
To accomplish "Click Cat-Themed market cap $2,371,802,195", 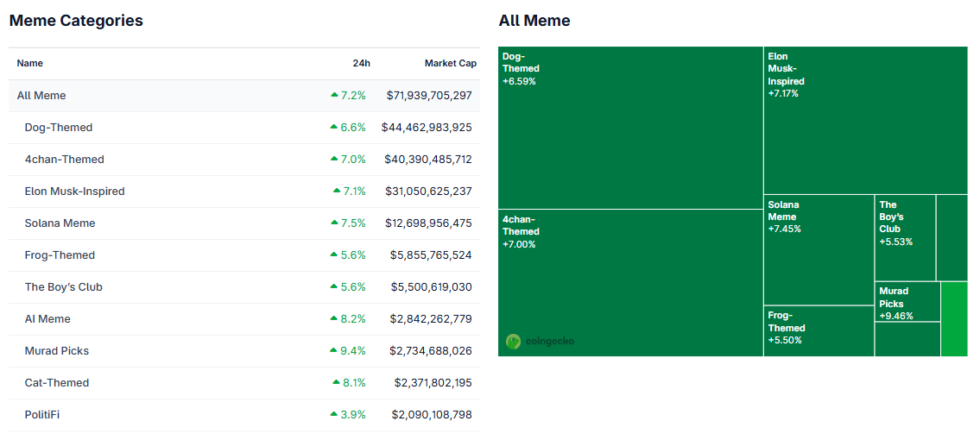I will coord(433,382).
